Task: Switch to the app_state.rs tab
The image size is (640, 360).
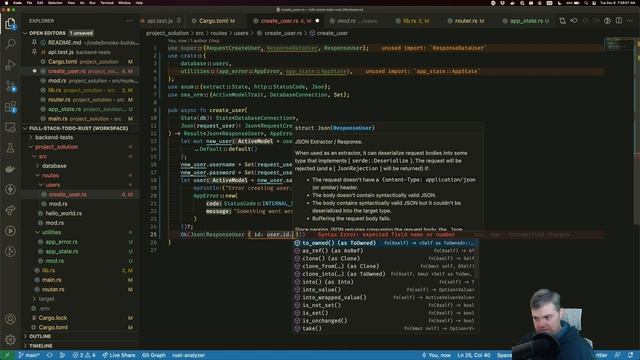Action: coord(527,21)
